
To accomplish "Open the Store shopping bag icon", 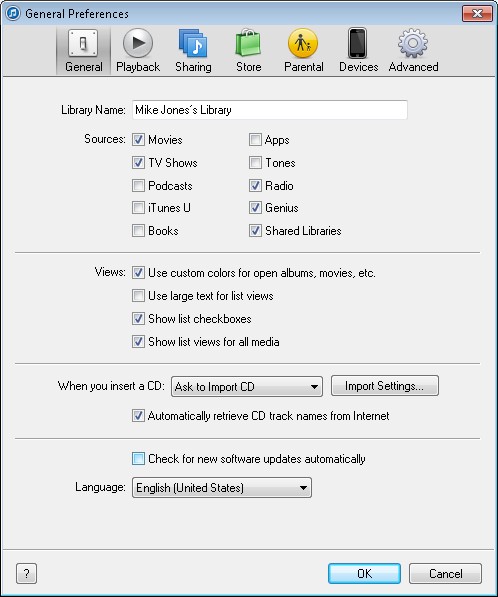I will (248, 43).
